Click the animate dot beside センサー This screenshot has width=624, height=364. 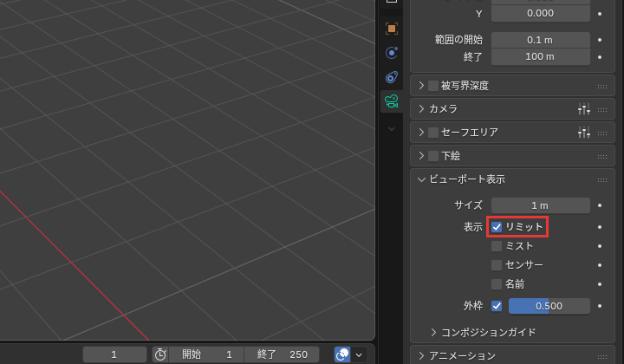click(x=600, y=265)
